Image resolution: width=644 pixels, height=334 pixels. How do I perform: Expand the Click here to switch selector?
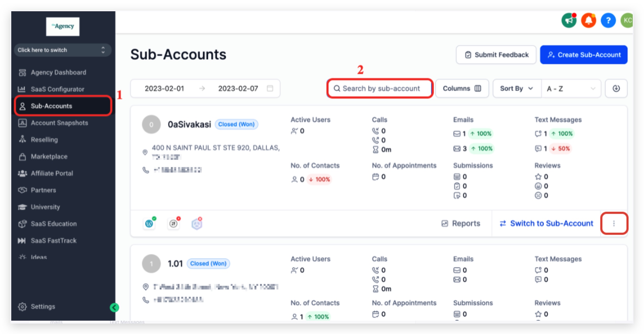pos(63,50)
